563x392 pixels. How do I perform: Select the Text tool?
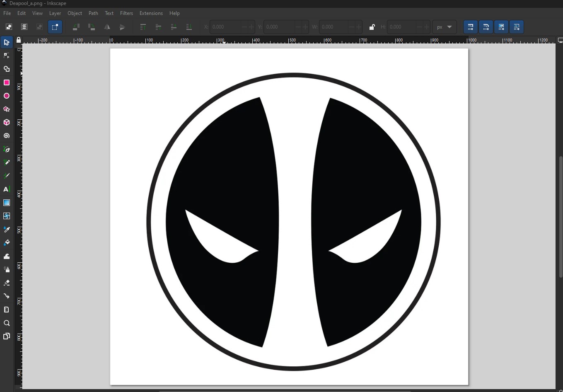(x=7, y=189)
